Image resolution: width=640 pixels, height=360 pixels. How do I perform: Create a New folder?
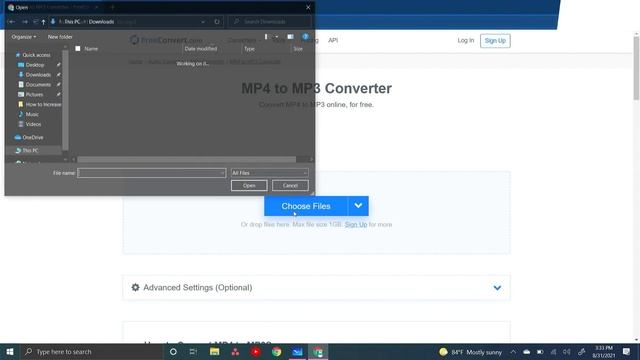[x=60, y=37]
